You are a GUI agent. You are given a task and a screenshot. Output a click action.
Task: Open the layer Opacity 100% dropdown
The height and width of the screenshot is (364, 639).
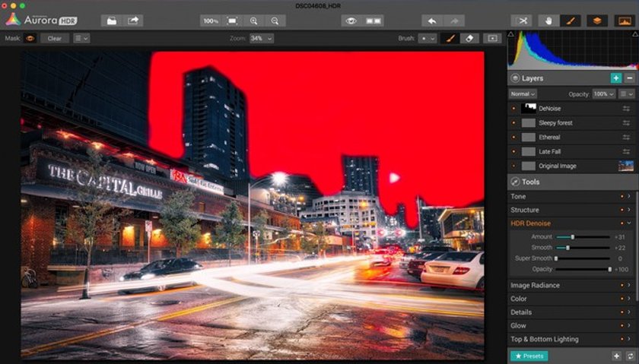click(603, 94)
